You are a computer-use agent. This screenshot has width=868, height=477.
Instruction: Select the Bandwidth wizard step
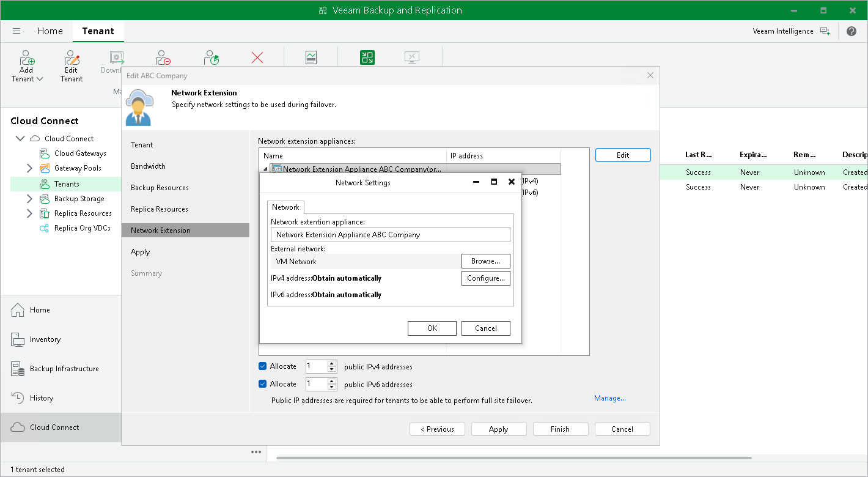[x=148, y=166]
